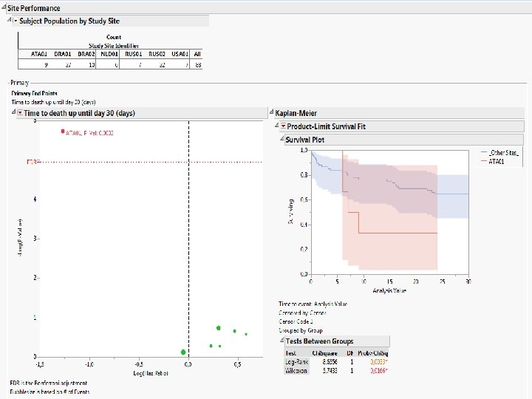Collapse the Product-Limit Survival Fit outline

[x=277, y=125]
